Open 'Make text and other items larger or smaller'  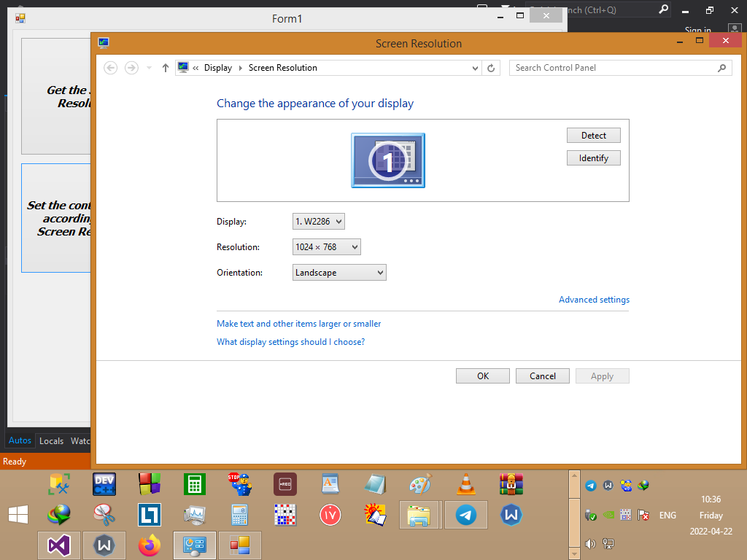(x=298, y=324)
